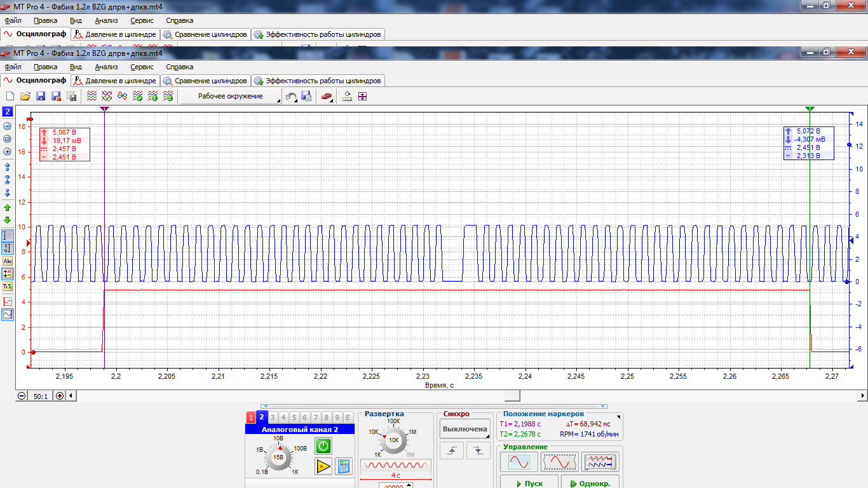Screen dimensions: 868x488
Task: Click the green up arrow in left sidebar
Action: point(8,208)
